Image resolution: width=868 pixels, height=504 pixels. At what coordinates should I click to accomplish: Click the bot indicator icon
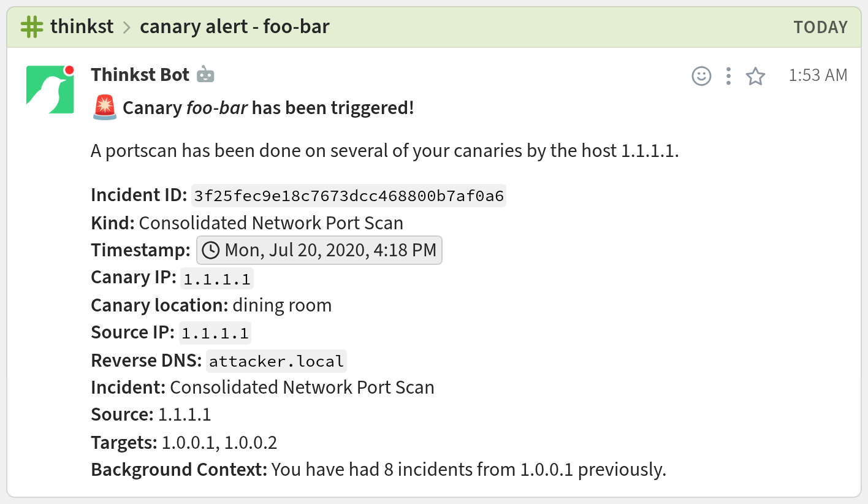pyautogui.click(x=205, y=75)
